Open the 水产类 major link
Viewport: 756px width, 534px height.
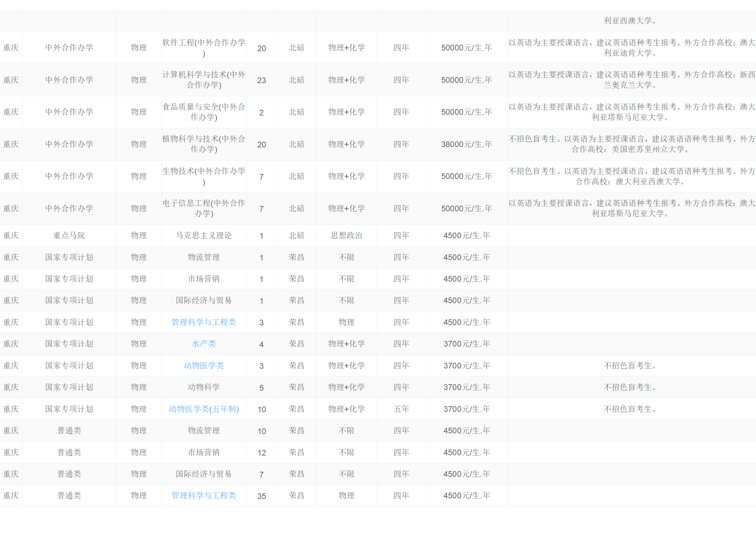click(x=204, y=344)
